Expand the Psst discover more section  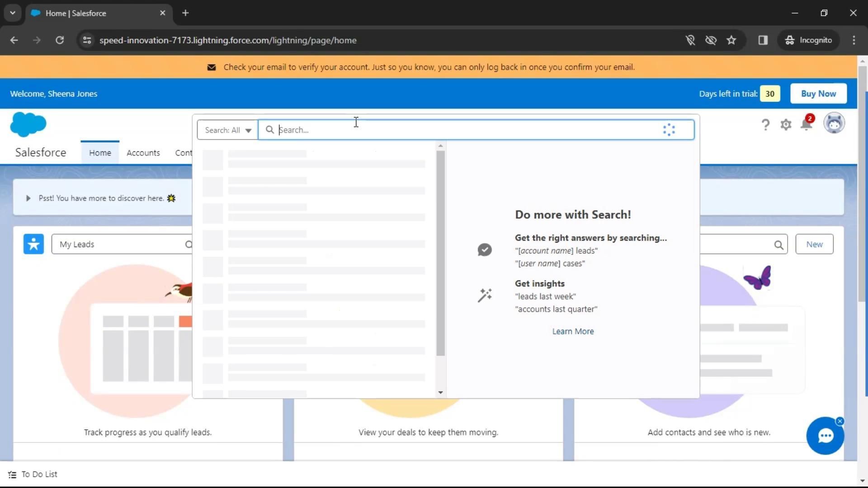[x=28, y=198]
